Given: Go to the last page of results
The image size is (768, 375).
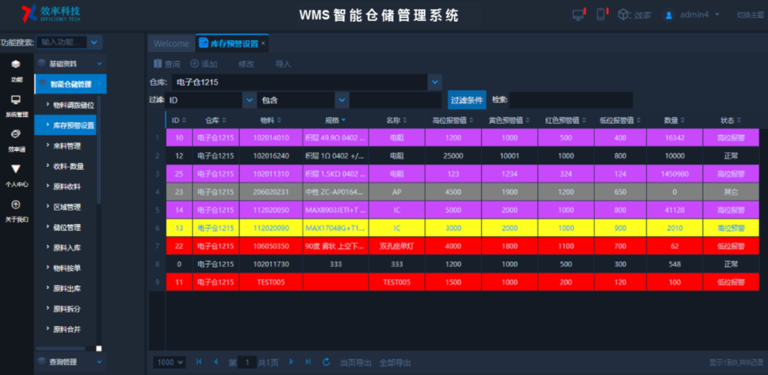Looking at the screenshot, I should click(x=308, y=362).
